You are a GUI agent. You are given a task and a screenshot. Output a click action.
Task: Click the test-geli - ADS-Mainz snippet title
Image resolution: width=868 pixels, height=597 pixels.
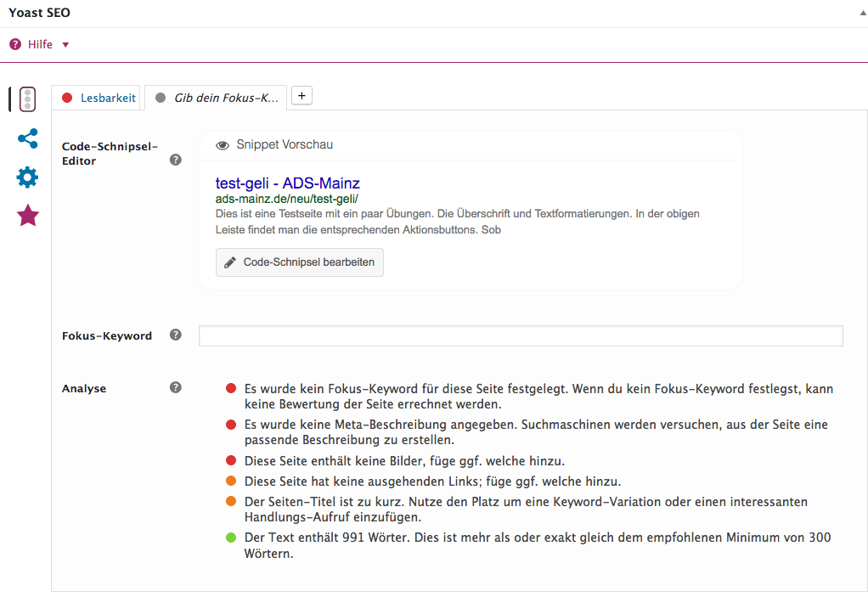click(x=287, y=183)
